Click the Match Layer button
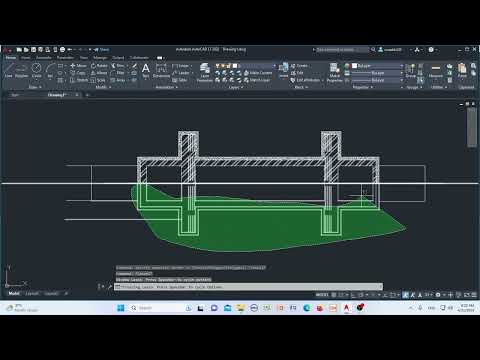The height and width of the screenshot is (360, 480). [x=257, y=80]
